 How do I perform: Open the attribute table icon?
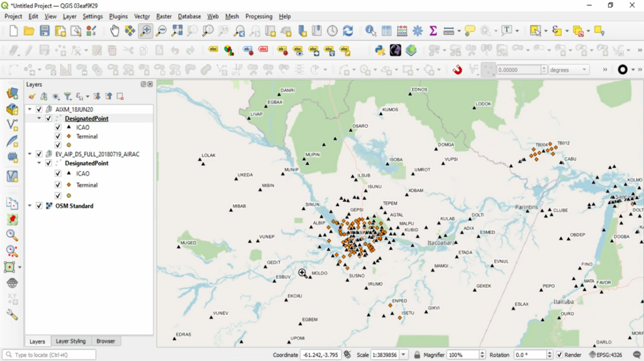(386, 31)
